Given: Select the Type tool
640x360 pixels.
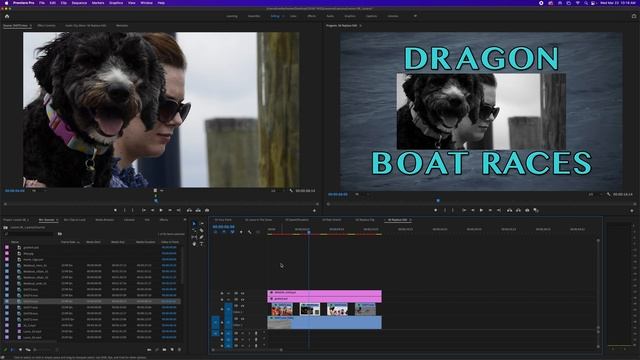Looking at the screenshot, I should coord(201,244).
